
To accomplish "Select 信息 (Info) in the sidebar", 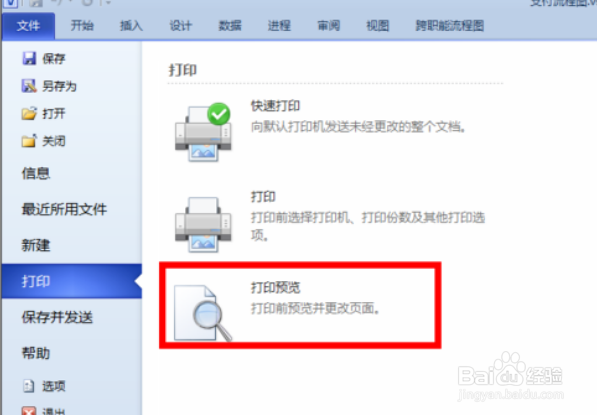I will click(36, 173).
